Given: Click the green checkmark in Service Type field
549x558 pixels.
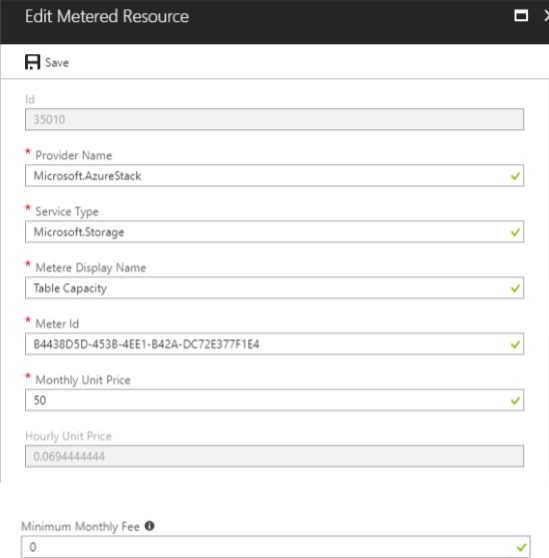Looking at the screenshot, I should click(x=515, y=232).
